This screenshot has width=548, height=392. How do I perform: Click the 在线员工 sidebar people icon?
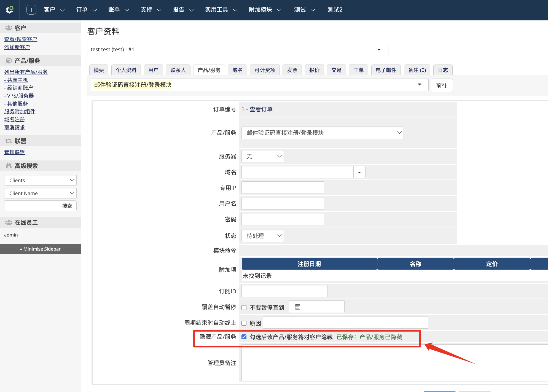click(x=9, y=222)
